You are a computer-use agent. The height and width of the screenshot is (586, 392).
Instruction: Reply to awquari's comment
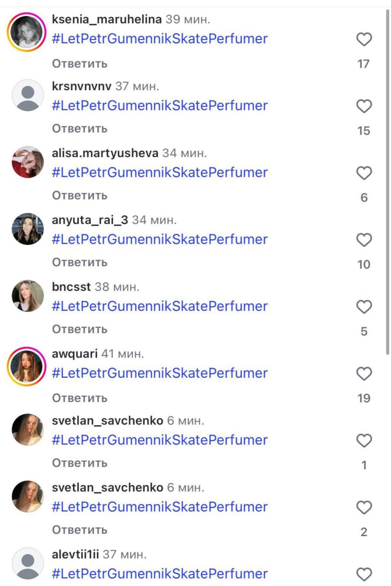pyautogui.click(x=80, y=398)
